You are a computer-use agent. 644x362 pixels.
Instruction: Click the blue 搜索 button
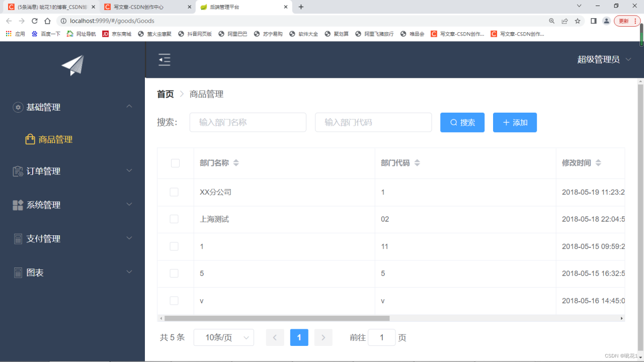tap(462, 123)
